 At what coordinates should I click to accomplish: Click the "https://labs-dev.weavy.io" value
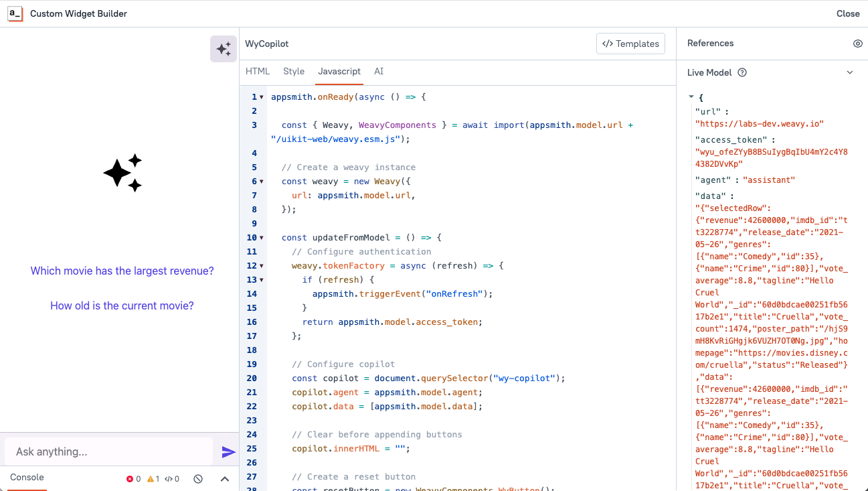(x=759, y=124)
